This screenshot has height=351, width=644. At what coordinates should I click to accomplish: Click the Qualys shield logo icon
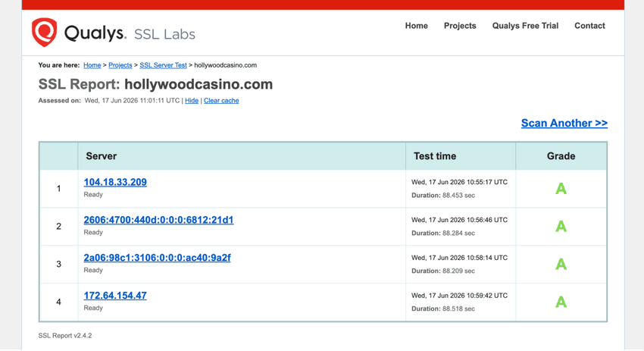pyautogui.click(x=45, y=32)
